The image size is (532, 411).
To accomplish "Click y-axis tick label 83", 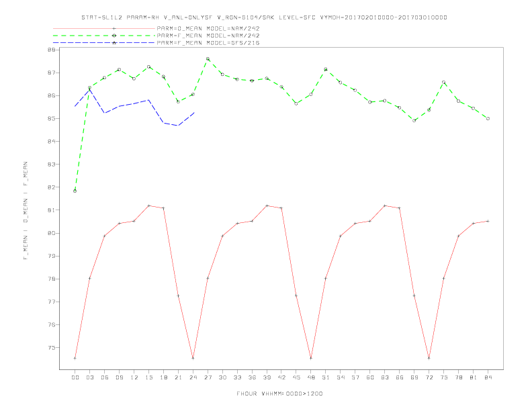I will tap(52, 165).
